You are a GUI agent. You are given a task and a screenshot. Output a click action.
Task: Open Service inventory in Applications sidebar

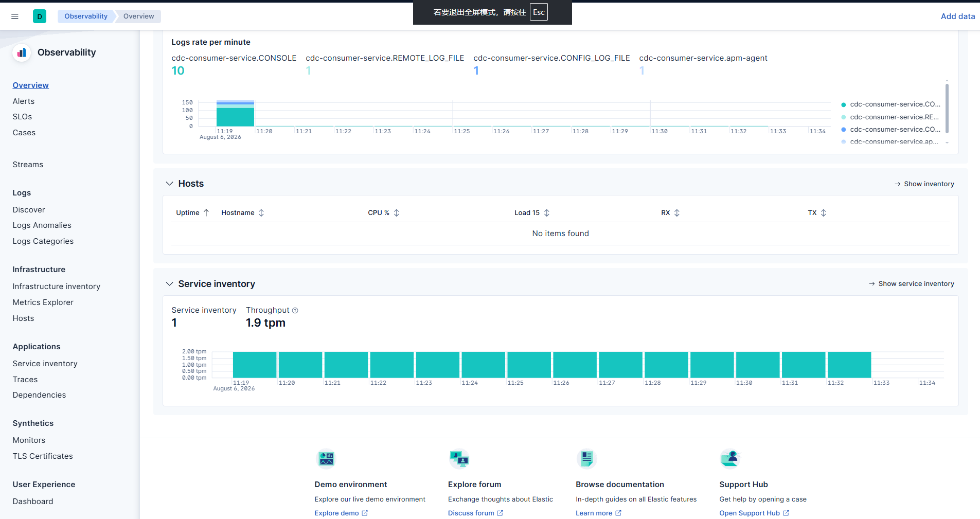(x=45, y=364)
